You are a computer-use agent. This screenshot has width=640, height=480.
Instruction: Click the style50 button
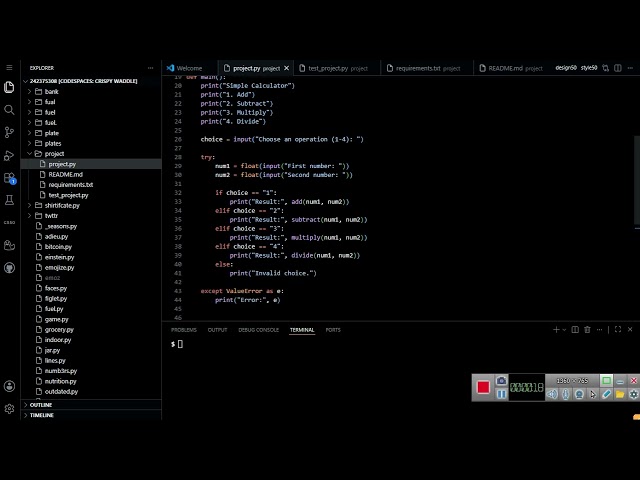pyautogui.click(x=589, y=68)
